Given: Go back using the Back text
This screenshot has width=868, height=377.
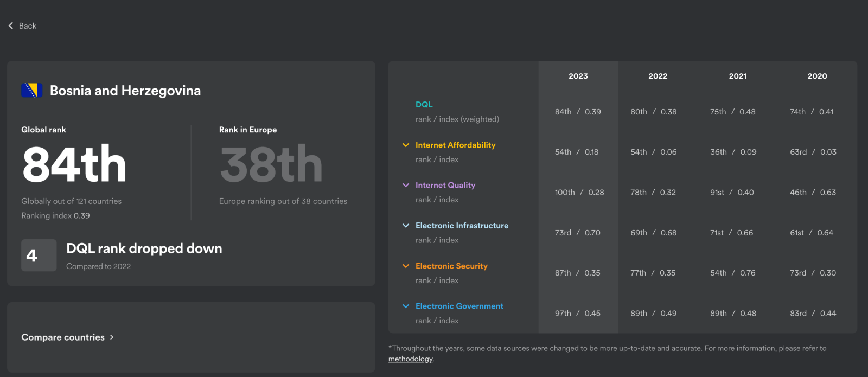Looking at the screenshot, I should point(28,25).
